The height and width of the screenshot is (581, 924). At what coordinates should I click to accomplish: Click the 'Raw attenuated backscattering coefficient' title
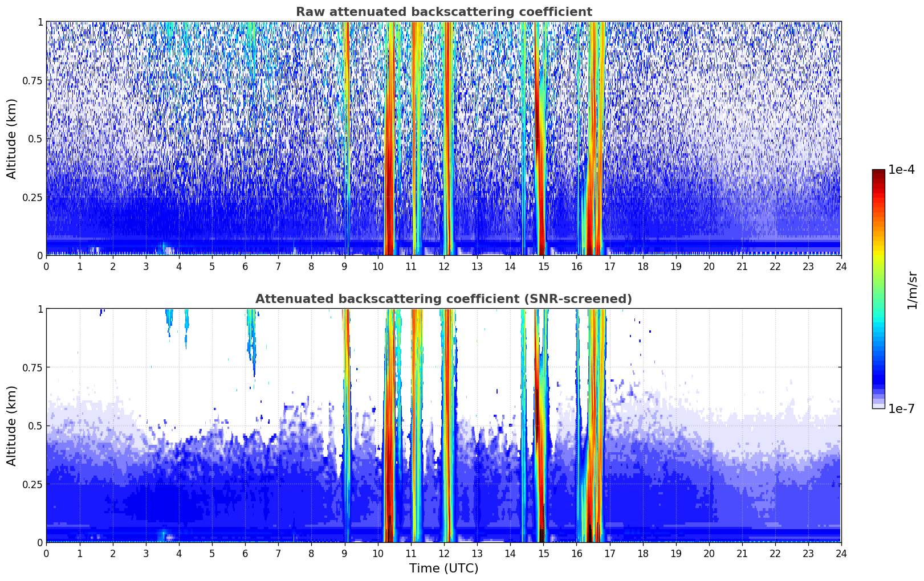coord(443,12)
